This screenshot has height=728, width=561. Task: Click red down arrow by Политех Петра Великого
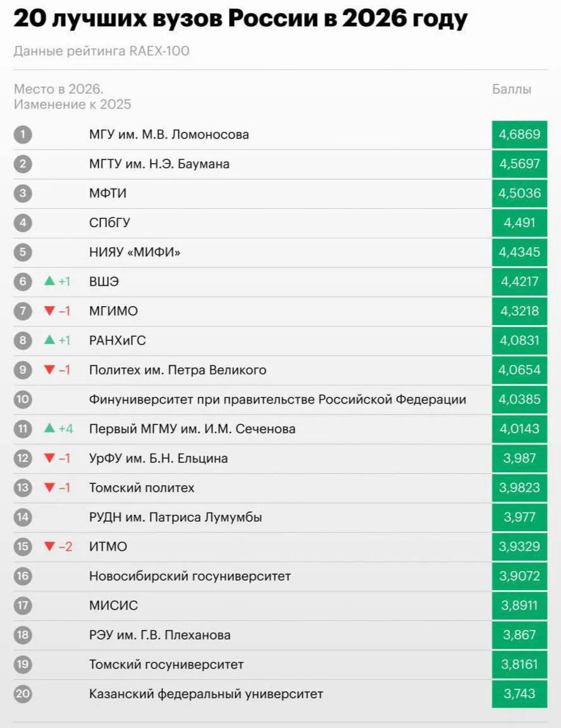click(49, 370)
